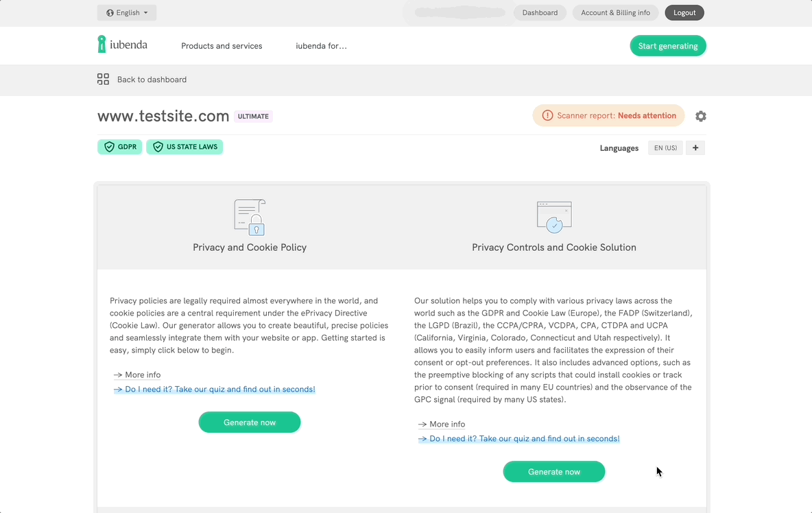Open the English language dropdown
The height and width of the screenshot is (513, 812).
(127, 12)
